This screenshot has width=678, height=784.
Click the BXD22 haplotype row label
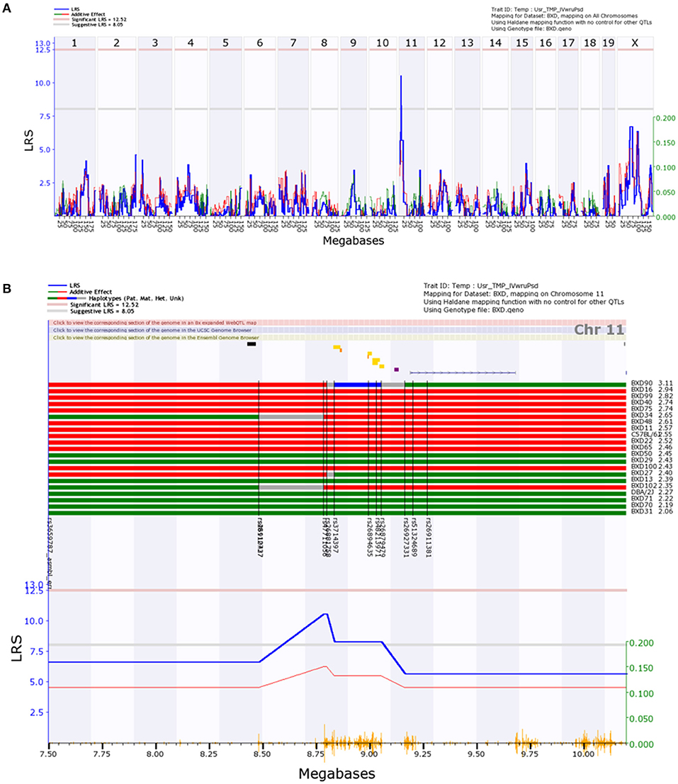tap(641, 441)
